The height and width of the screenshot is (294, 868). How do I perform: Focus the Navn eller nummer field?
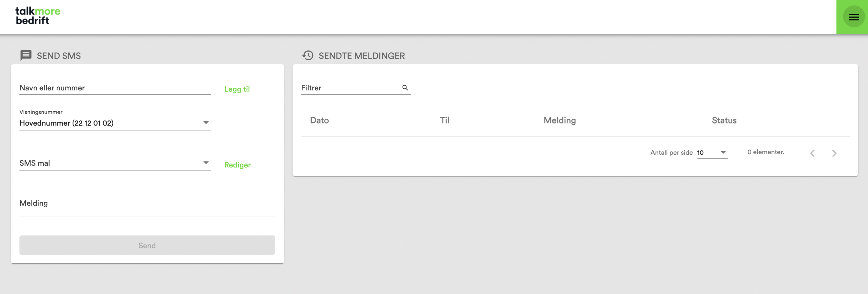[x=115, y=88]
